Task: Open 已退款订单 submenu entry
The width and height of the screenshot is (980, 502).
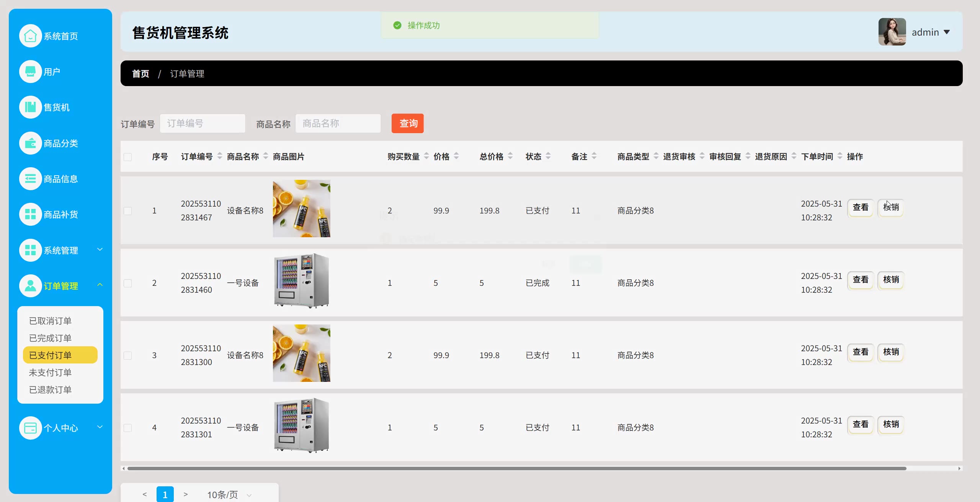Action: pyautogui.click(x=50, y=390)
